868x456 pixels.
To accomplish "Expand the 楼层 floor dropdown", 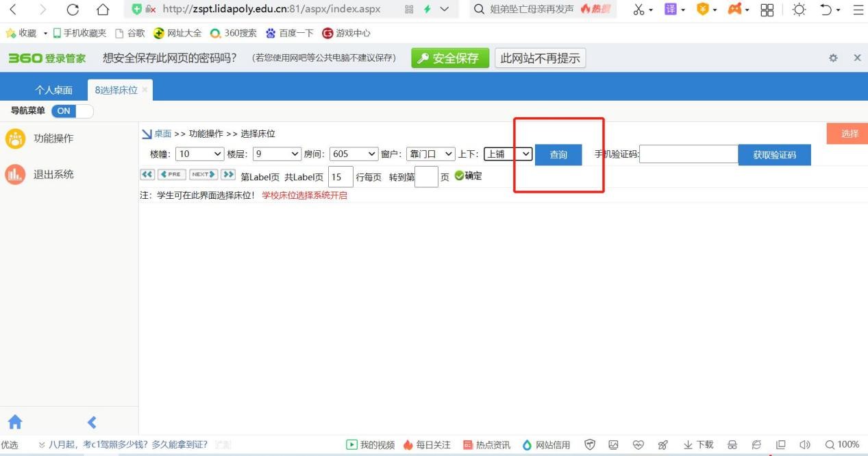I will click(x=277, y=154).
